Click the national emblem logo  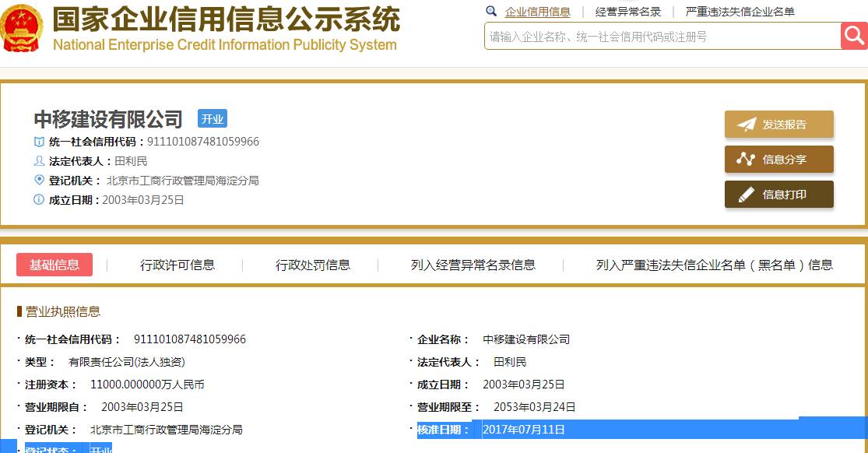click(24, 30)
